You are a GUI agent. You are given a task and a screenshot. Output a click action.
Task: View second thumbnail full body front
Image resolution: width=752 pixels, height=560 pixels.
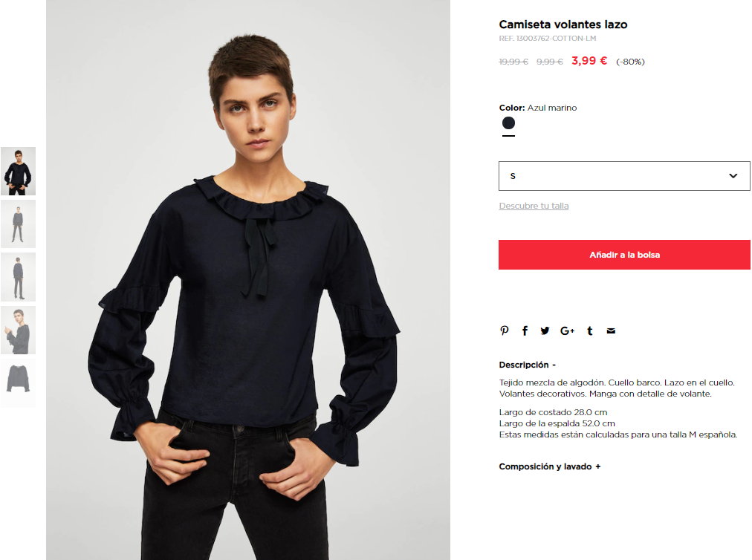[19, 224]
